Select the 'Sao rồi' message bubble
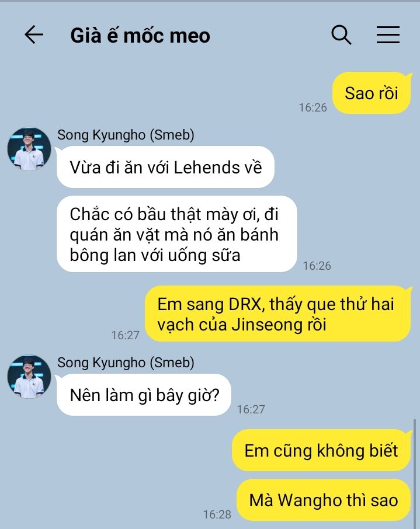This screenshot has width=420, height=529. [372, 93]
